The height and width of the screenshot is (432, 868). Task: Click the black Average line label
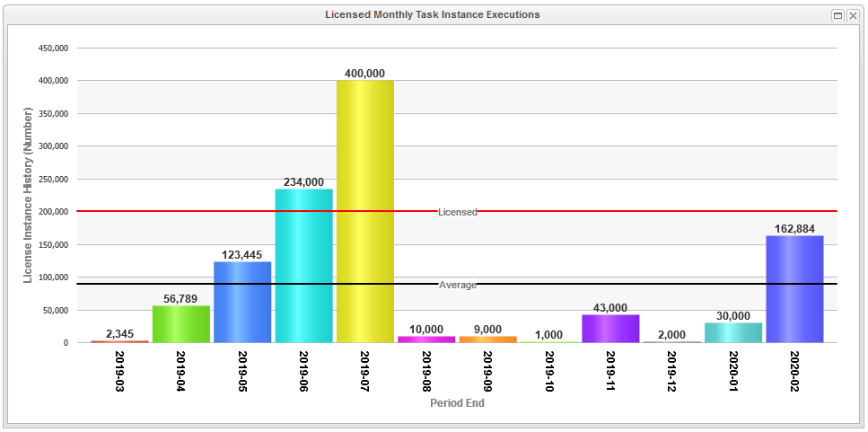tap(458, 285)
